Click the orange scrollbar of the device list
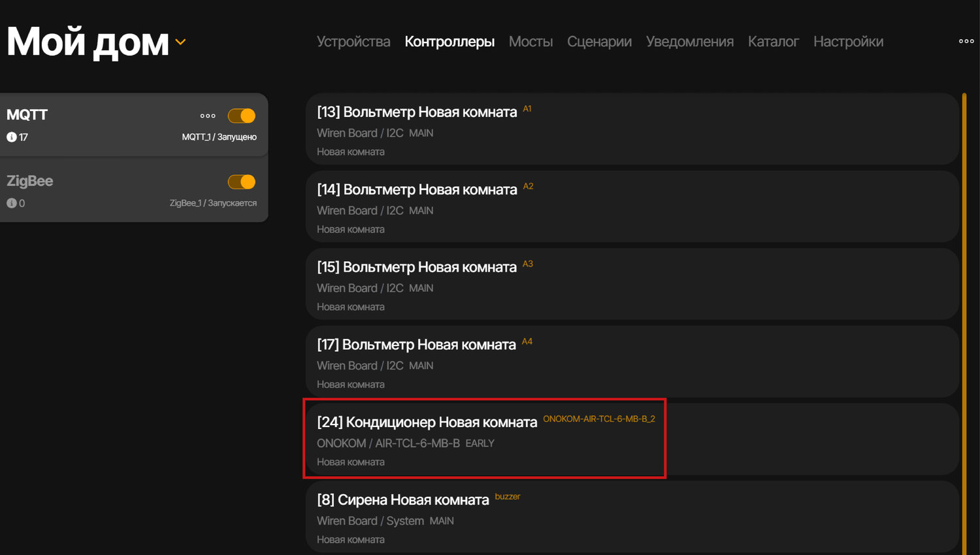The width and height of the screenshot is (980, 555). 964,324
